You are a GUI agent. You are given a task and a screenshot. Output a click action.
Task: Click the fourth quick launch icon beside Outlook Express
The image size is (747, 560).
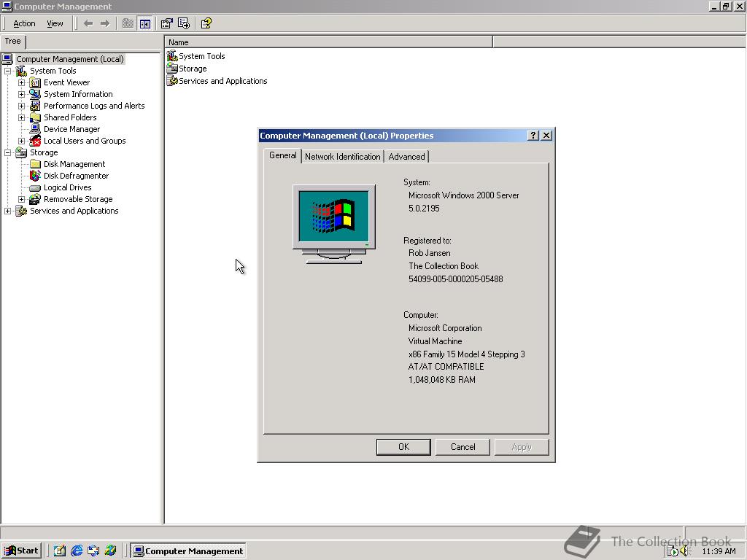pyautogui.click(x=111, y=551)
